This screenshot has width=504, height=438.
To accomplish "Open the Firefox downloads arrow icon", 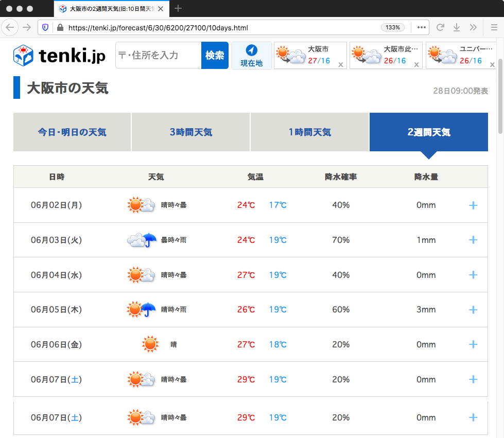I will 457,27.
